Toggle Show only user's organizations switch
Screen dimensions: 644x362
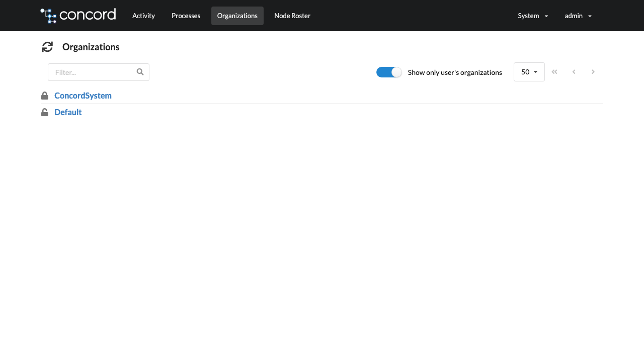(389, 72)
